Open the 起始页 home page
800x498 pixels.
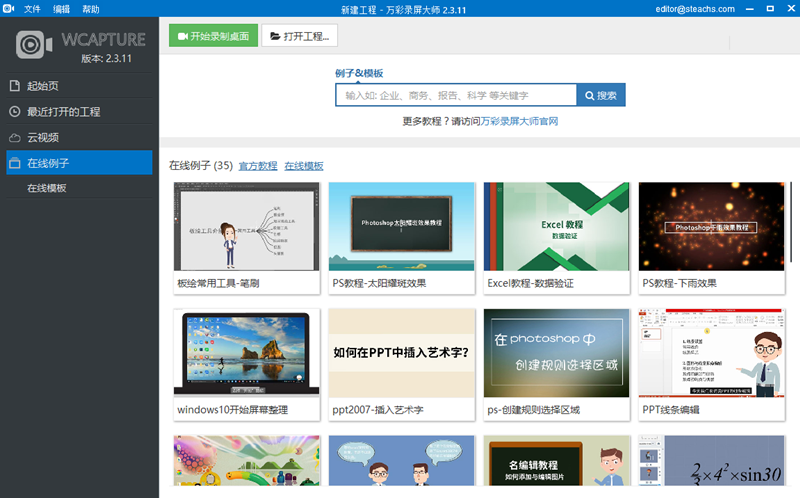(x=43, y=86)
